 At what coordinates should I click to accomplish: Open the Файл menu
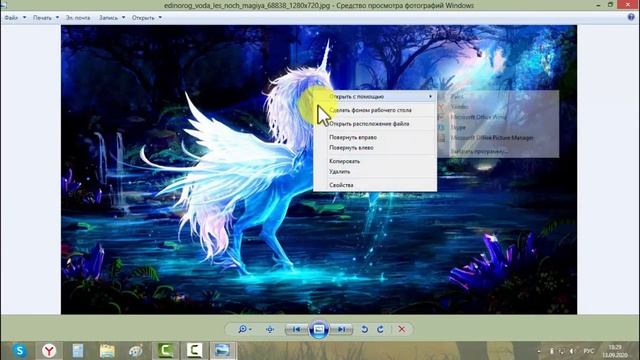tap(15, 18)
